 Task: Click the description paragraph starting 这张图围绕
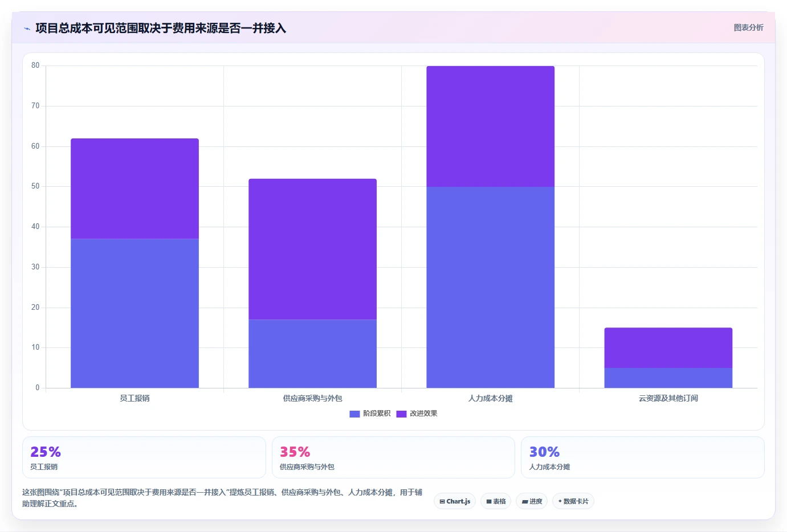point(222,498)
